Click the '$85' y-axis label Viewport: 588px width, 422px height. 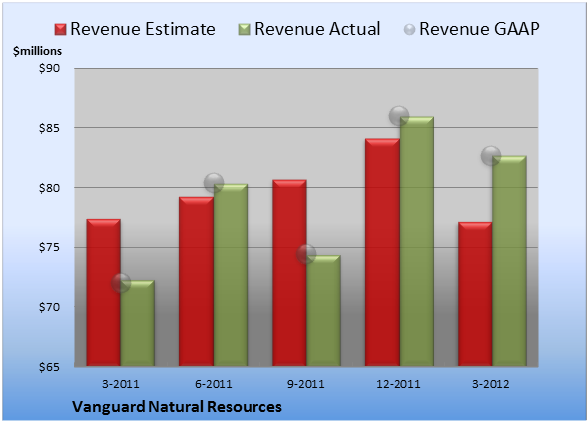click(49, 128)
